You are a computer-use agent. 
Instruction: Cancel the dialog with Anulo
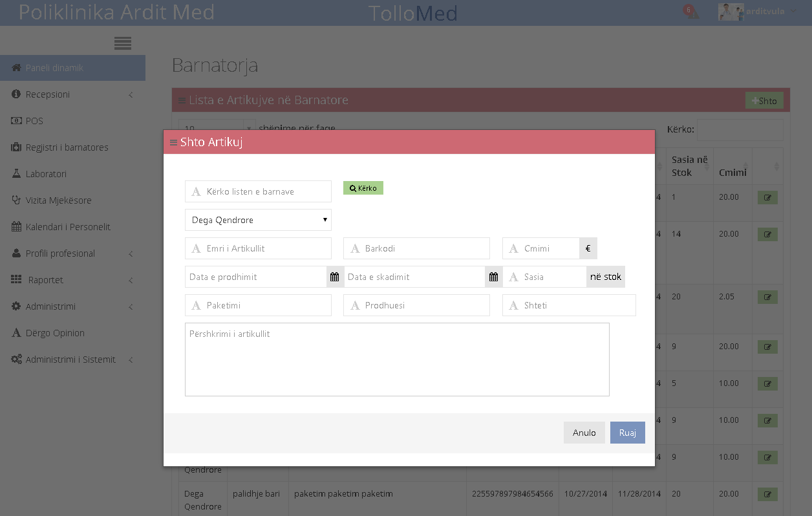(x=584, y=433)
